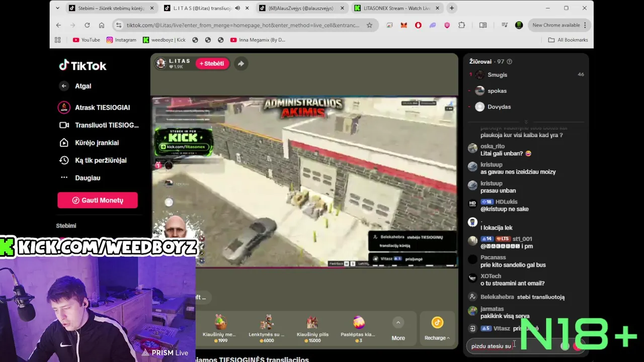Image resolution: width=644 pixels, height=362 pixels.
Task: Click the Kick banner in stream video
Action: [x=183, y=141]
